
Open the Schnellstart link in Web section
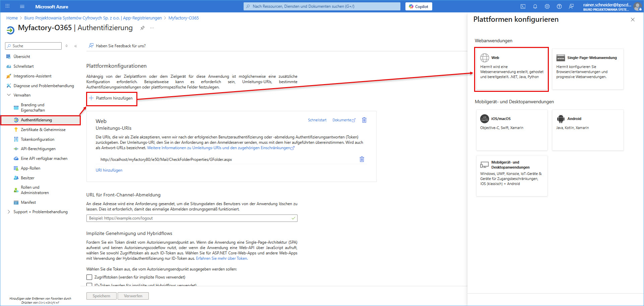coord(317,120)
